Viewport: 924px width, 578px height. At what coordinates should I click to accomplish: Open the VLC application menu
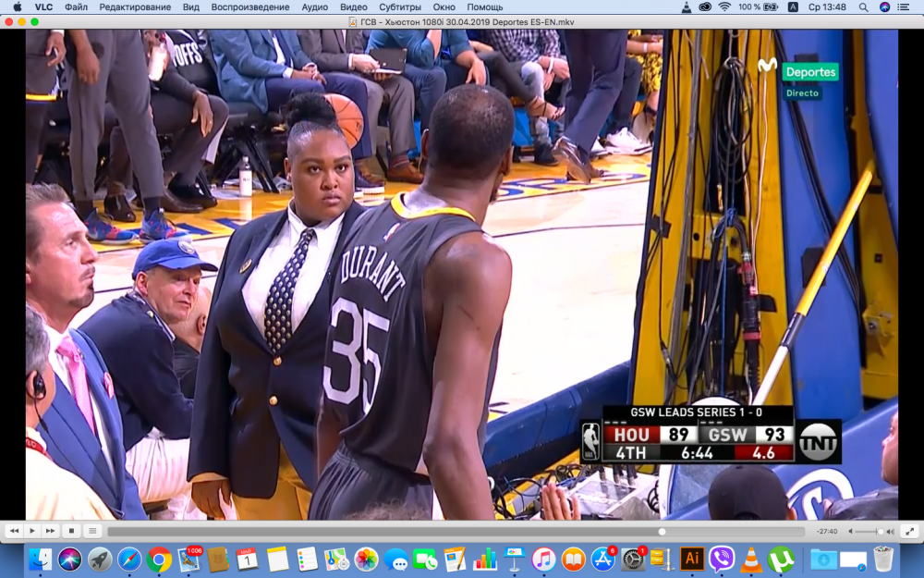43,6
